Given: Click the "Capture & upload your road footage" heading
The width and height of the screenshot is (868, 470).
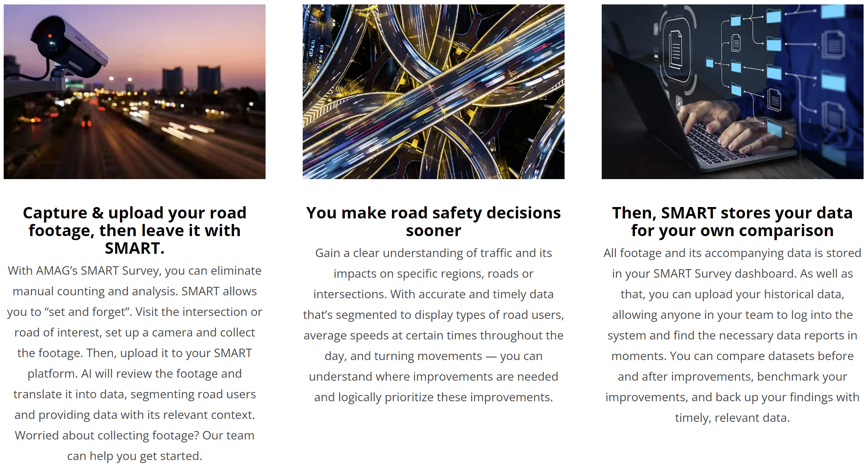Looking at the screenshot, I should coord(135,230).
